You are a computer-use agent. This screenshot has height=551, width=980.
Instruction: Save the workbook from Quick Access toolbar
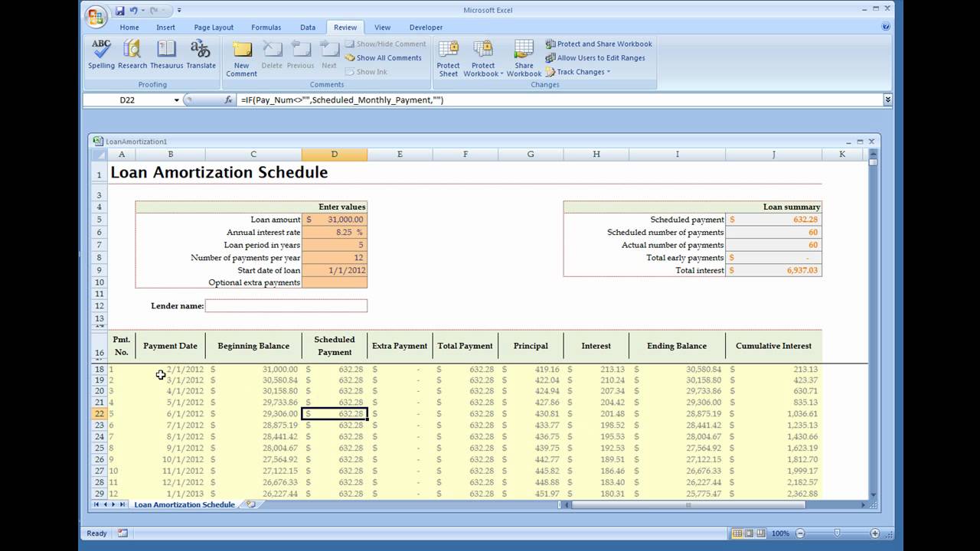click(x=120, y=11)
